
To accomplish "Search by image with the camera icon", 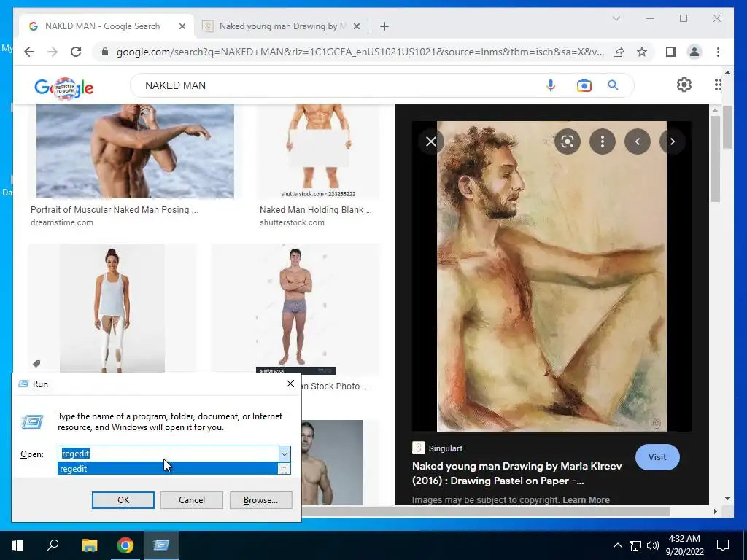I will pyautogui.click(x=584, y=85).
